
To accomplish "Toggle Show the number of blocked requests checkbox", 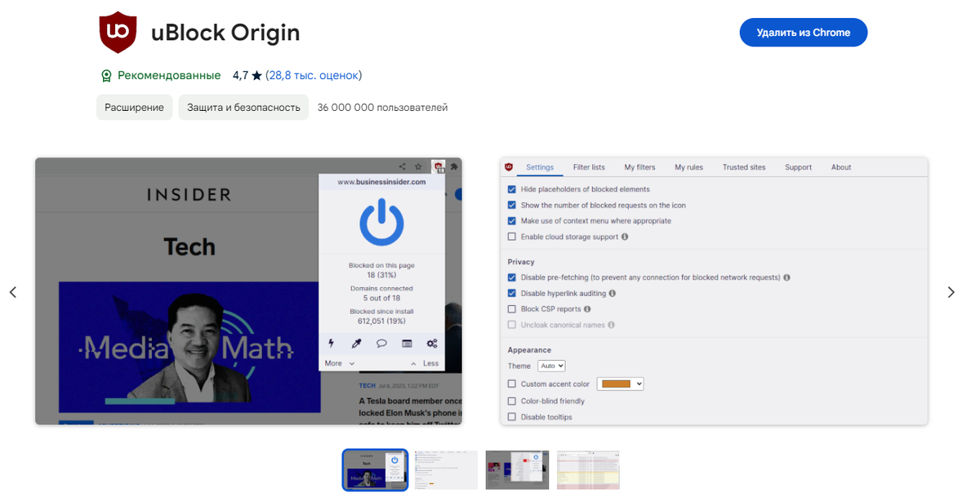I will [x=512, y=205].
